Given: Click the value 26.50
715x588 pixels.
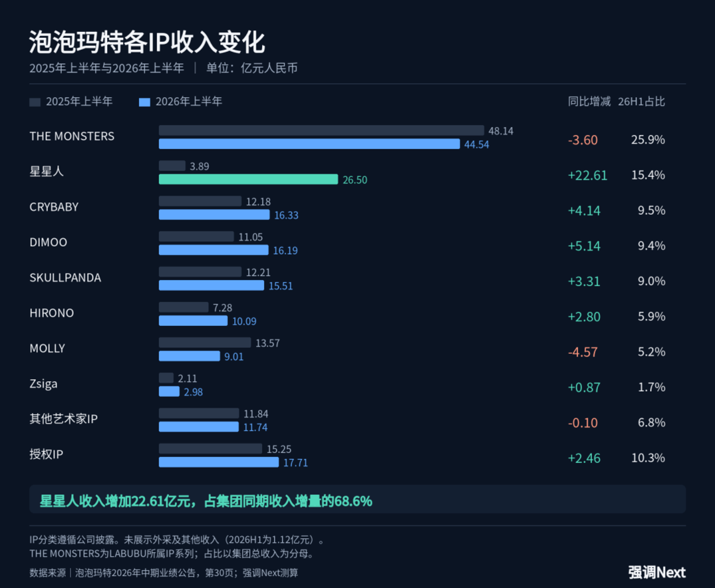Looking at the screenshot, I should point(355,180).
